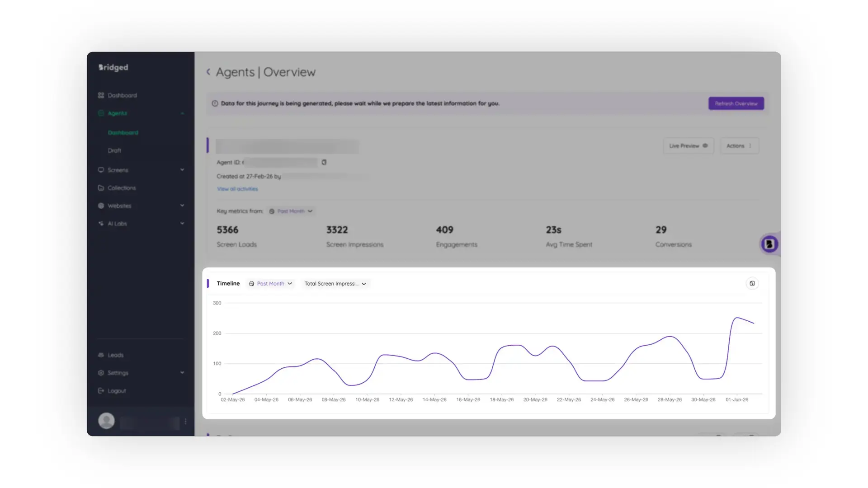Click the user avatar picture
Image resolution: width=868 pixels, height=488 pixels.
click(x=107, y=421)
